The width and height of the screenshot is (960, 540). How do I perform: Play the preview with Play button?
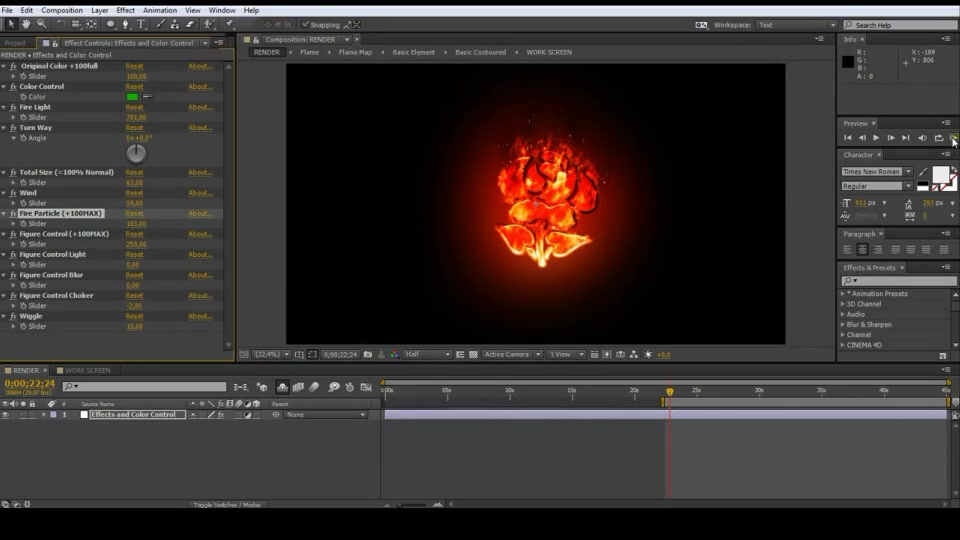pos(876,138)
